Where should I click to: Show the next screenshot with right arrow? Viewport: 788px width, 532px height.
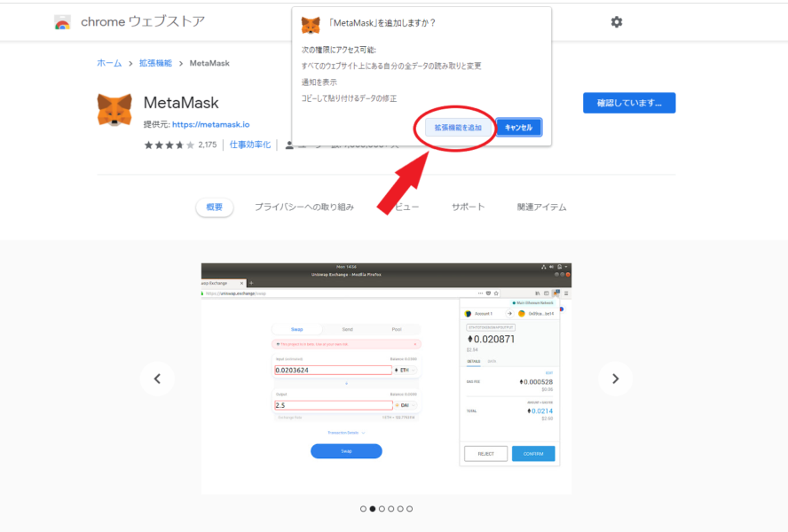pos(616,379)
